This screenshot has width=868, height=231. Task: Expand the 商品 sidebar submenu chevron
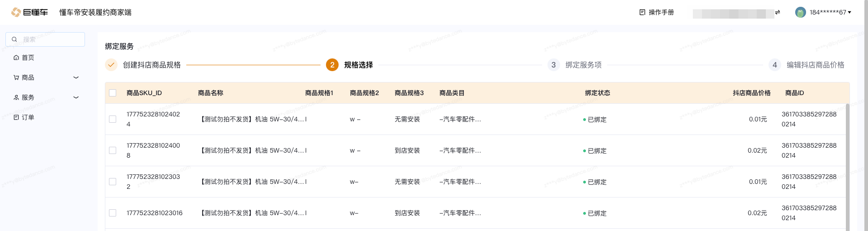tap(76, 77)
